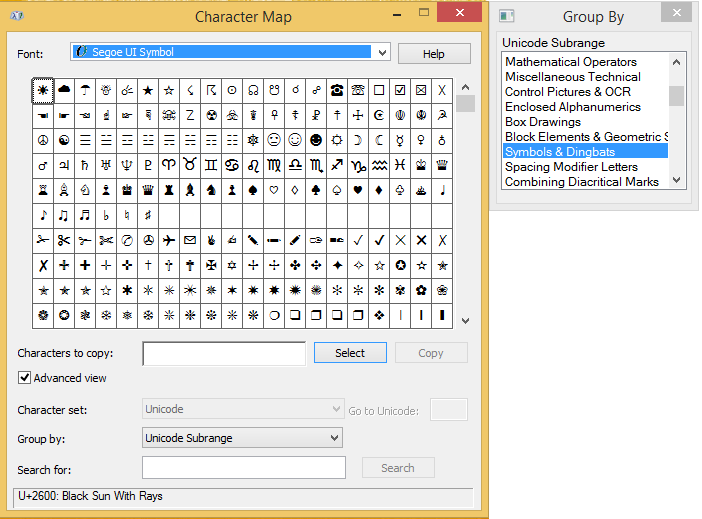
Task: Pick the peace symbol in third row
Action: [x=43, y=140]
